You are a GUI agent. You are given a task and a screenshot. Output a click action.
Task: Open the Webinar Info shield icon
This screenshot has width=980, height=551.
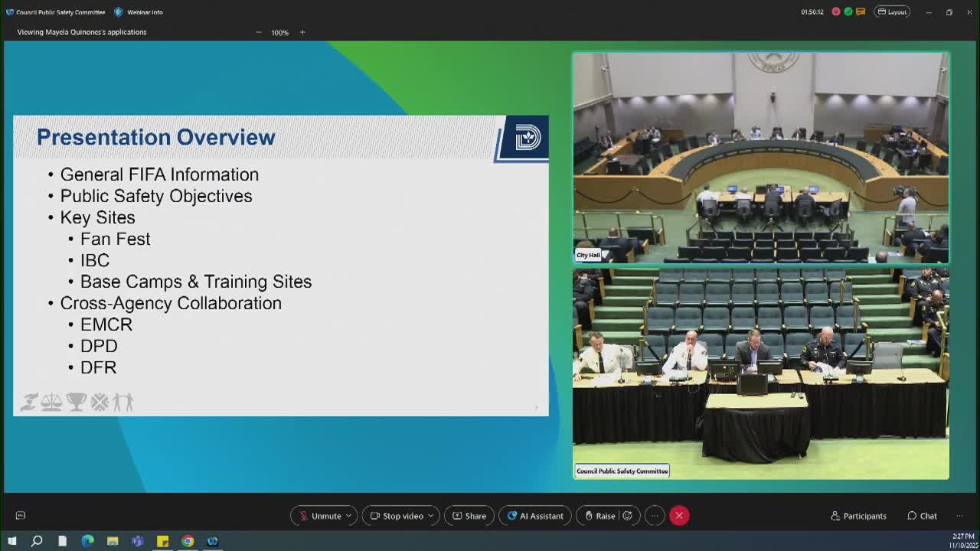(x=119, y=12)
